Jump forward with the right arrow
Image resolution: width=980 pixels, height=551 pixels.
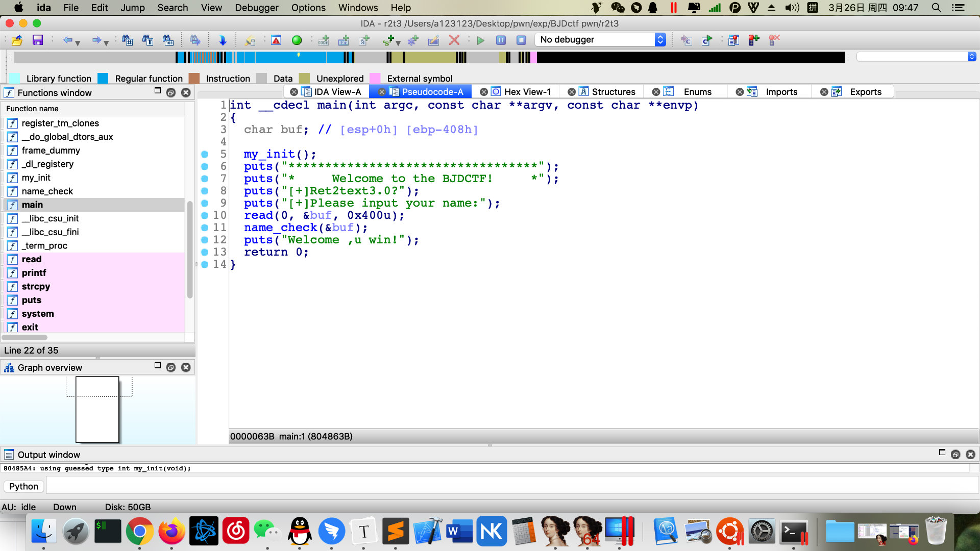tap(96, 40)
